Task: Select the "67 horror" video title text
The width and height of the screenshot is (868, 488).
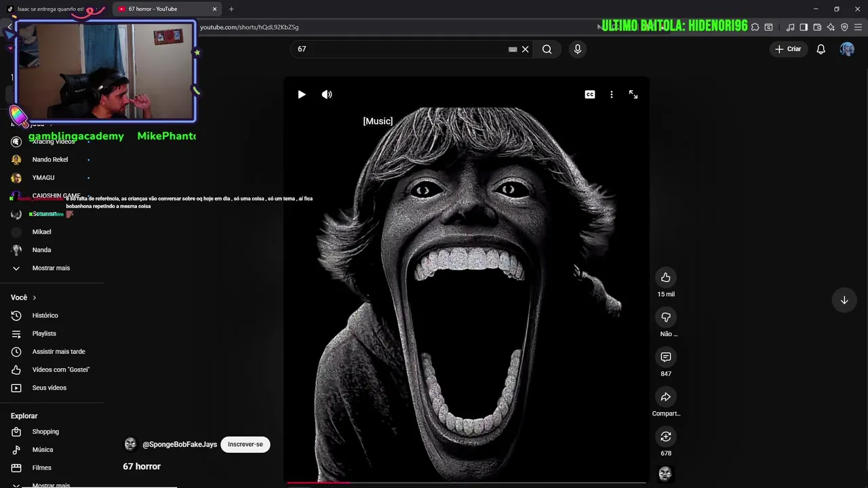Action: point(142,466)
